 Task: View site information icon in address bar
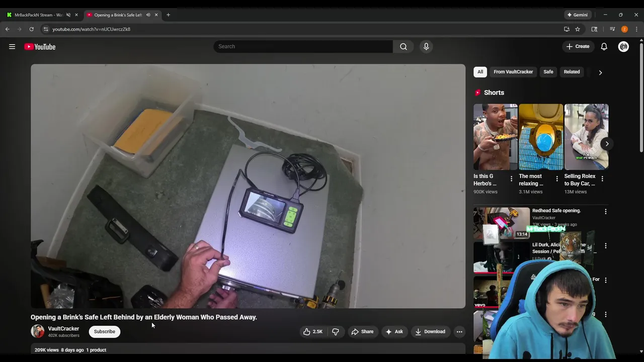(46, 29)
